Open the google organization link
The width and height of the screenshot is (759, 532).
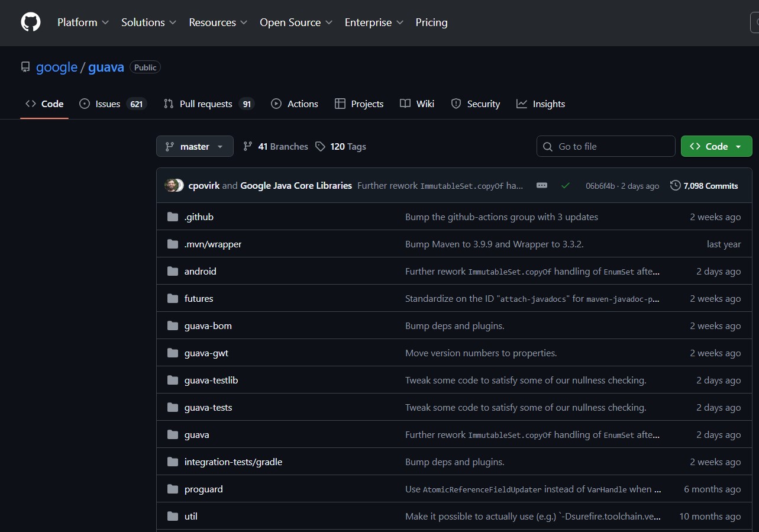[x=57, y=67]
